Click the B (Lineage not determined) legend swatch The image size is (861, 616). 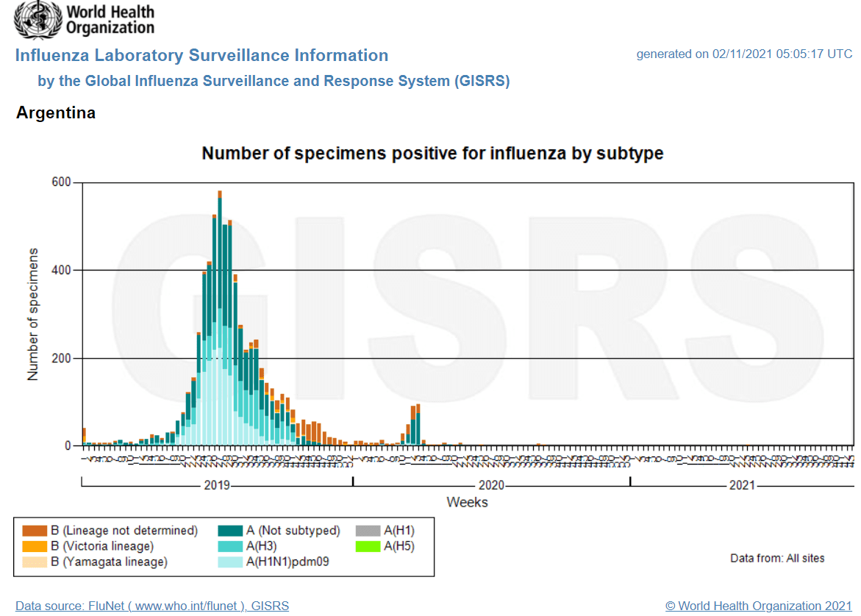(35, 530)
